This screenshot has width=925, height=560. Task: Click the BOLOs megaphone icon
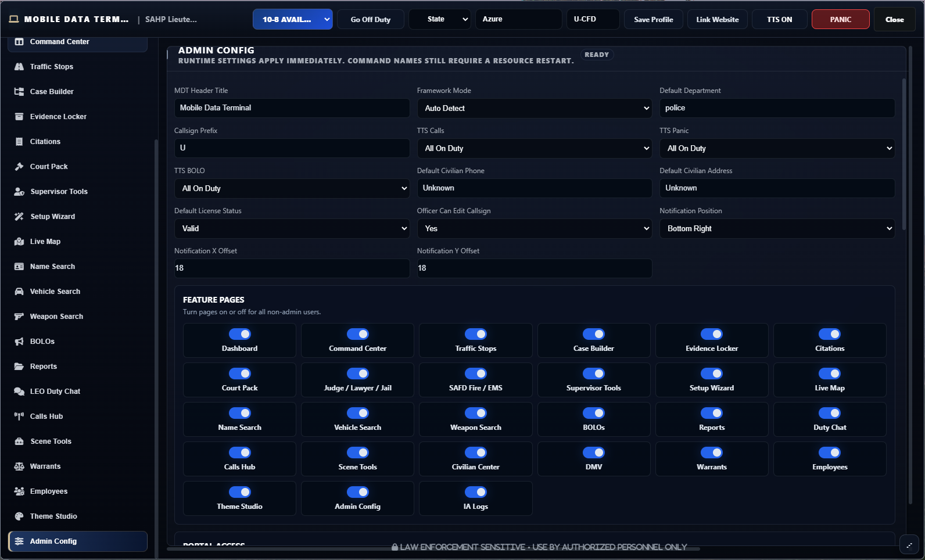click(x=19, y=342)
